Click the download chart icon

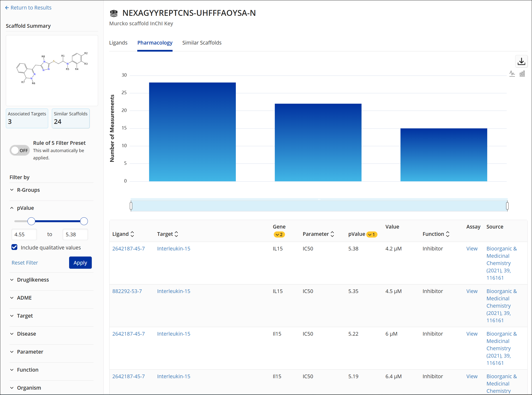point(521,61)
